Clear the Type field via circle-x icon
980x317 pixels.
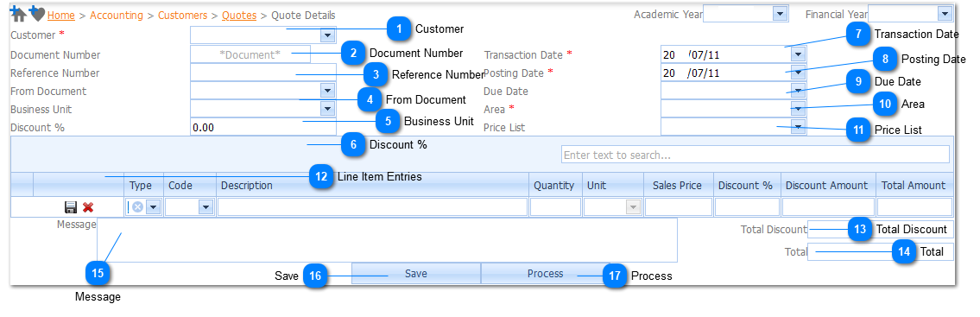(137, 207)
